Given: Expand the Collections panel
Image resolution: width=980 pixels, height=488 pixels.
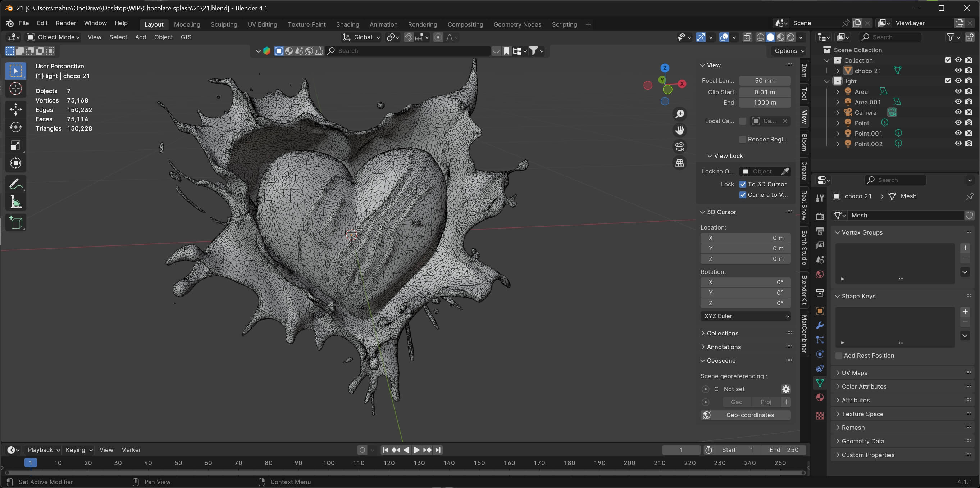Looking at the screenshot, I should pos(722,333).
